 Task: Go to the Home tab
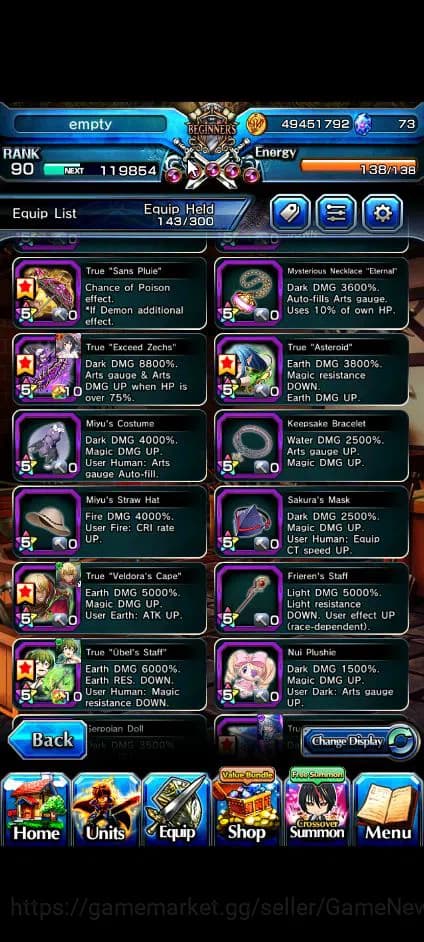coord(36,808)
